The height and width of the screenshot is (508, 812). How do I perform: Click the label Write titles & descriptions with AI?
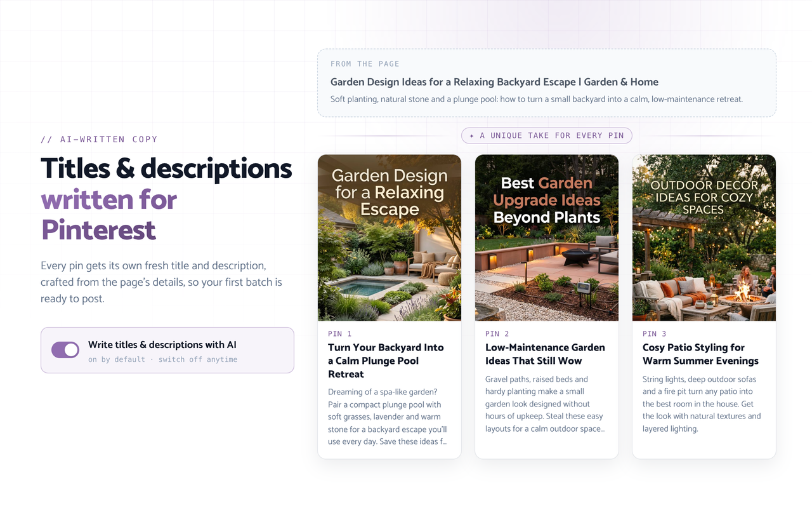(x=162, y=345)
